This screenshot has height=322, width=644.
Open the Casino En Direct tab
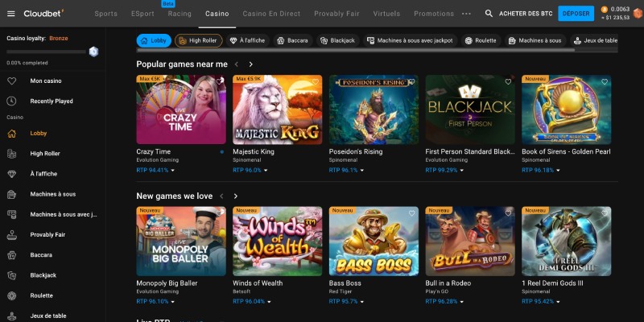point(271,14)
